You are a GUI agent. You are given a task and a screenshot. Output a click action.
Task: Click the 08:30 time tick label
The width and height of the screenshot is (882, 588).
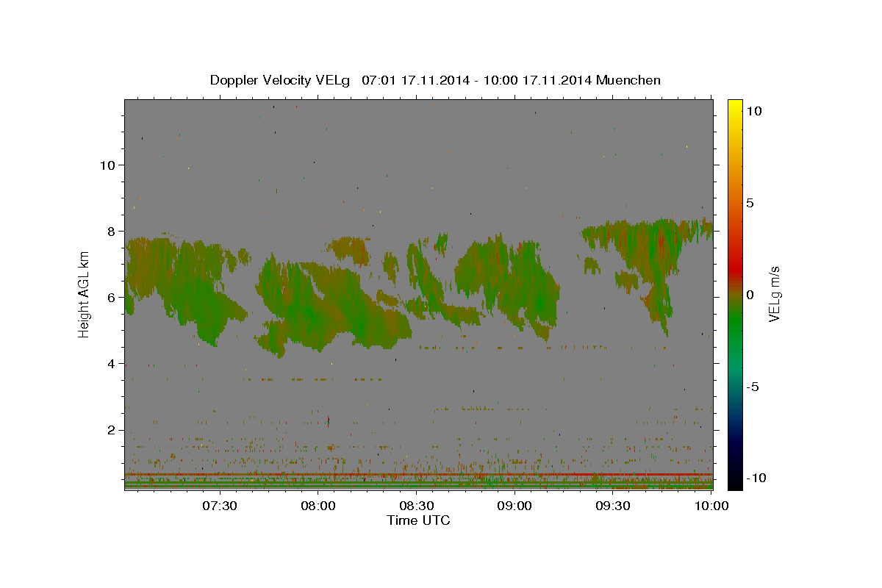tap(417, 506)
